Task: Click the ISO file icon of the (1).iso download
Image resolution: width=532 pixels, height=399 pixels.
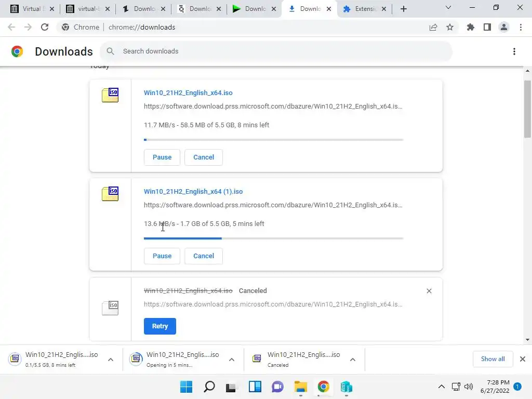Action: pos(110,194)
